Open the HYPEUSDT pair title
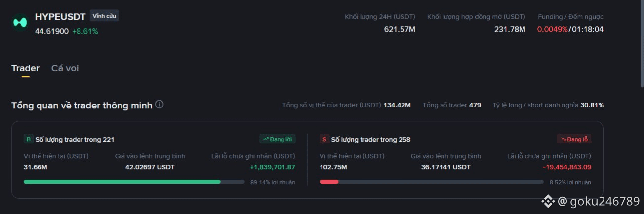 [60, 17]
